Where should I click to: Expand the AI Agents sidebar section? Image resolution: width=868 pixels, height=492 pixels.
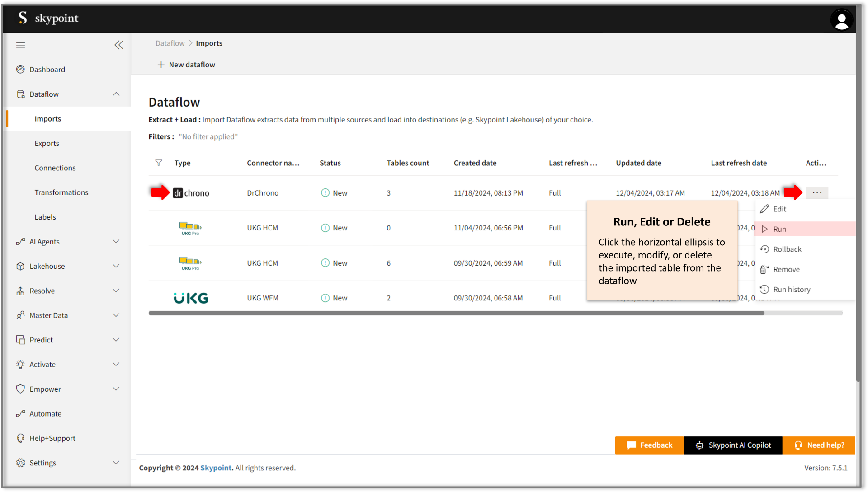(x=116, y=242)
